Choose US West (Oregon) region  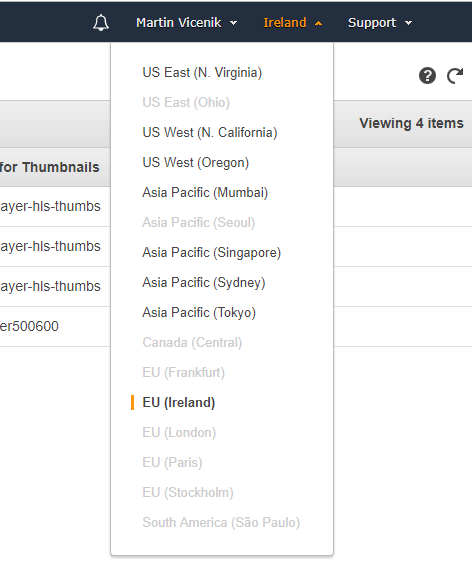(195, 162)
